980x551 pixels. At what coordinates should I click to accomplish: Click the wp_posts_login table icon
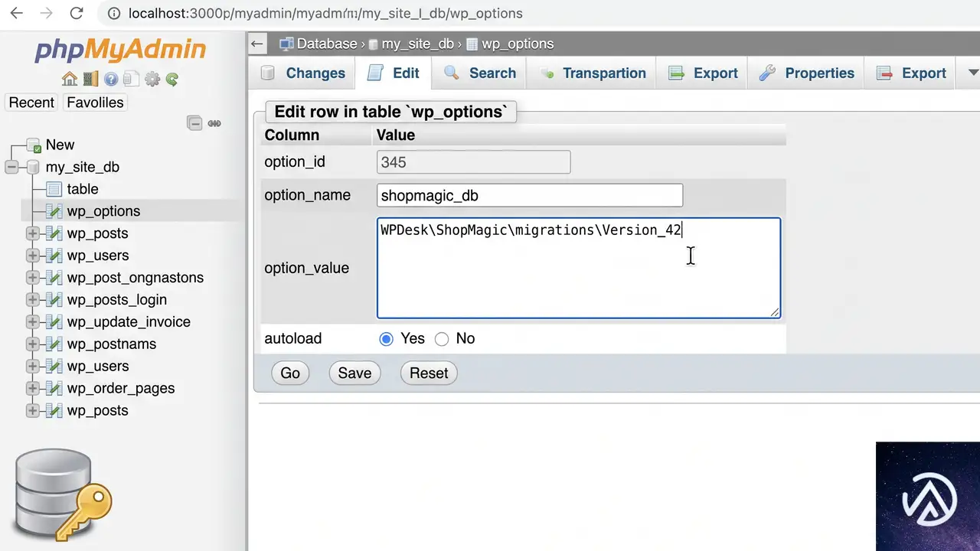[x=54, y=300]
